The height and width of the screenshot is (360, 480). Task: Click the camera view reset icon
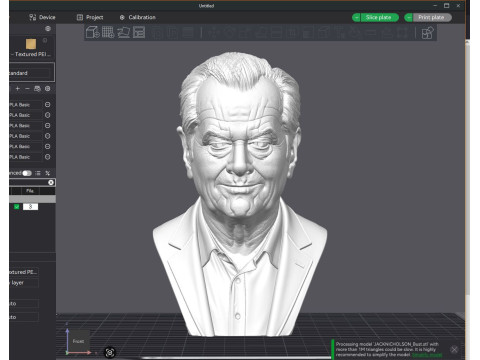coord(110,352)
